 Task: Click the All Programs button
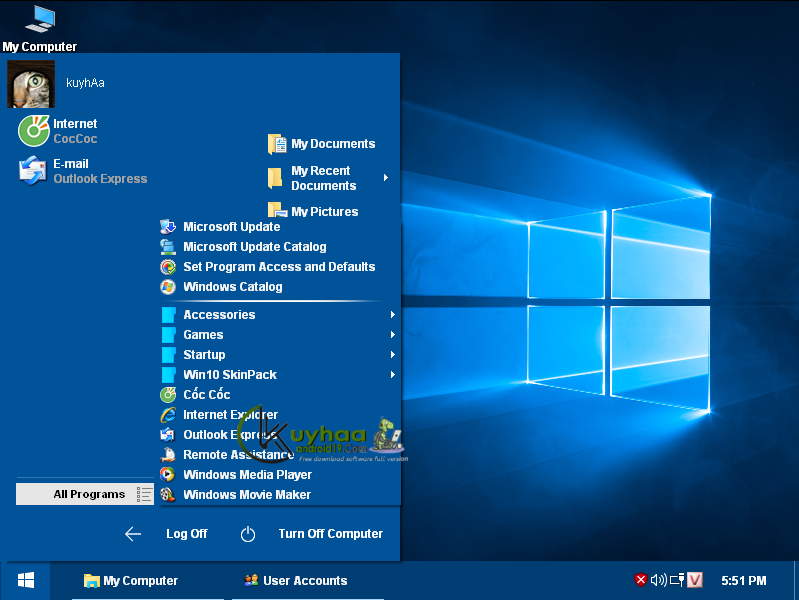(x=85, y=494)
